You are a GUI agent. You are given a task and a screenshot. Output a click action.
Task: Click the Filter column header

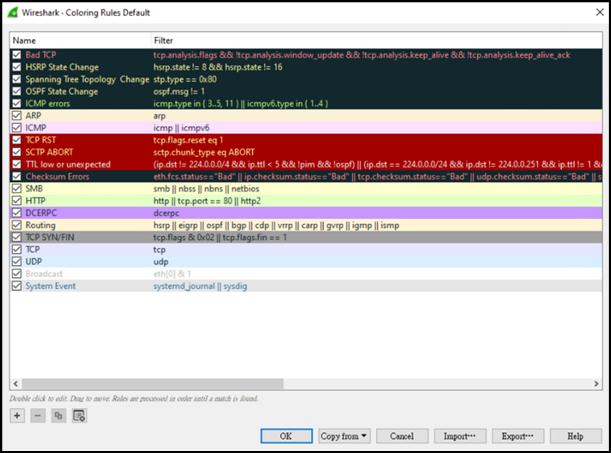[x=376, y=41]
